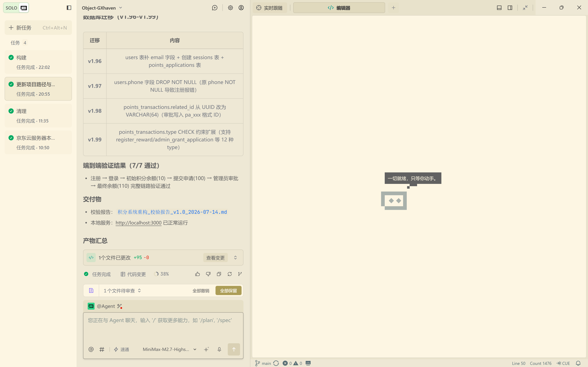588x367 pixels.
Task: Click the @ mention icon in chat input
Action: point(91,349)
